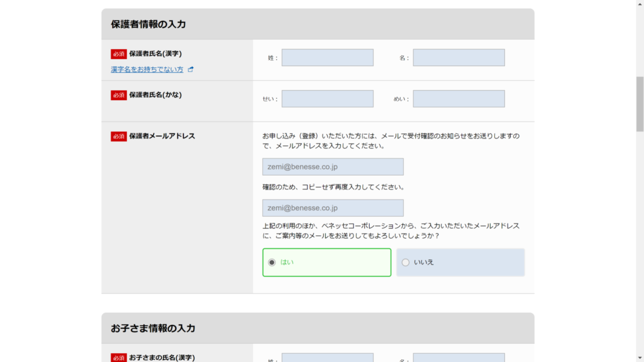Click the scrollbar up arrow
Image resolution: width=644 pixels, height=362 pixels.
[x=640, y=3]
